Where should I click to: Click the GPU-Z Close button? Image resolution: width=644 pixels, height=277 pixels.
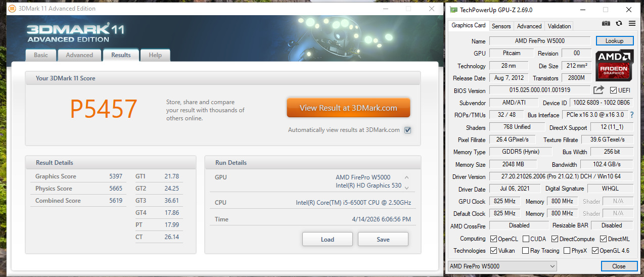click(619, 266)
